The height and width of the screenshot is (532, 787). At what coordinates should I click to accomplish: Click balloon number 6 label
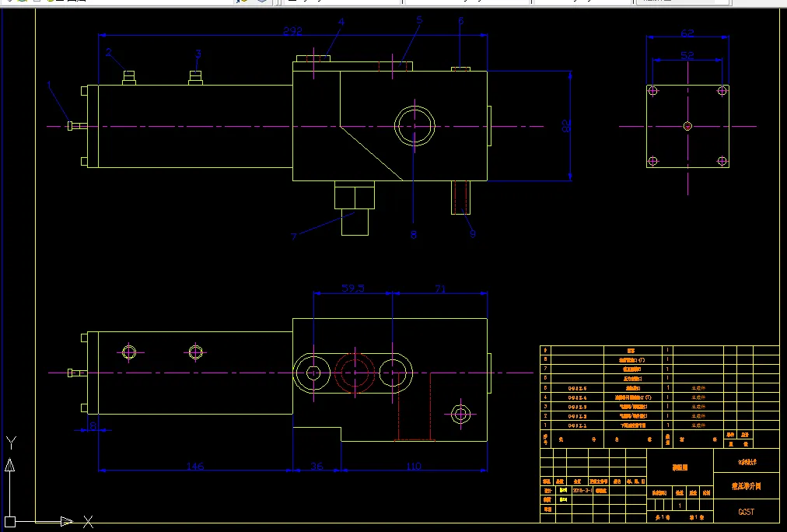(x=460, y=20)
